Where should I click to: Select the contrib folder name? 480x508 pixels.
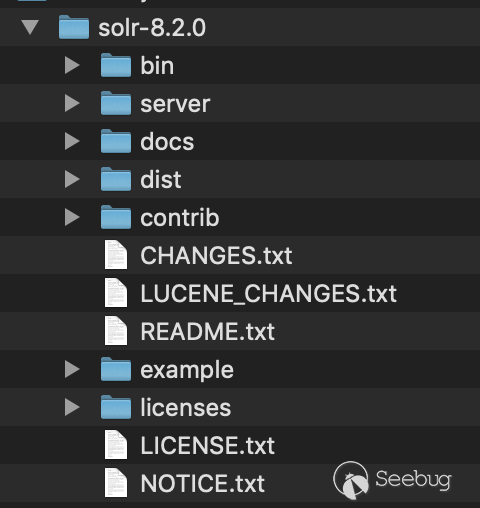point(180,218)
